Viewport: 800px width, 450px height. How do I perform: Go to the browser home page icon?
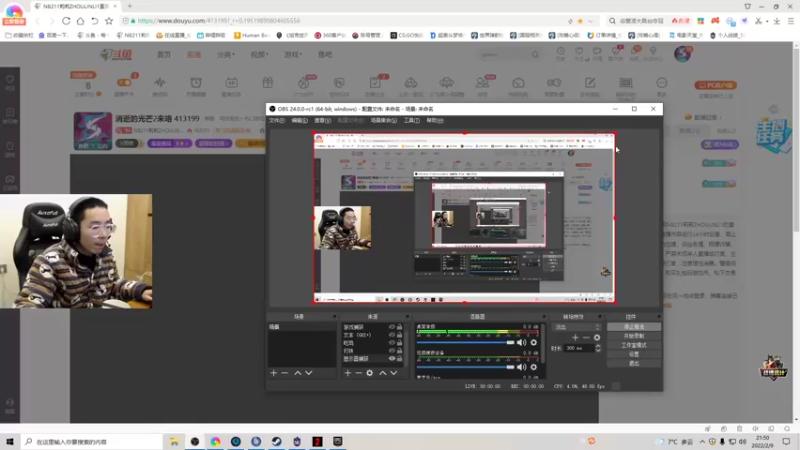click(81, 21)
